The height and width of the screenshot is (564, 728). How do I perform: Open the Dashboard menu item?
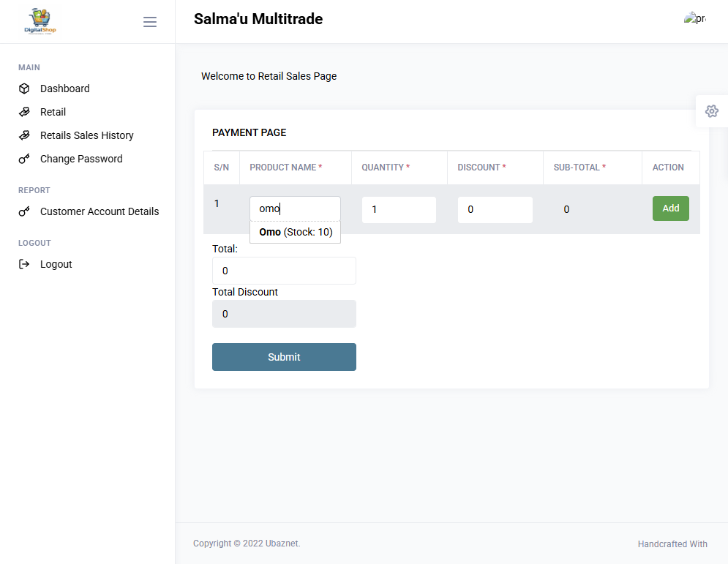65,89
